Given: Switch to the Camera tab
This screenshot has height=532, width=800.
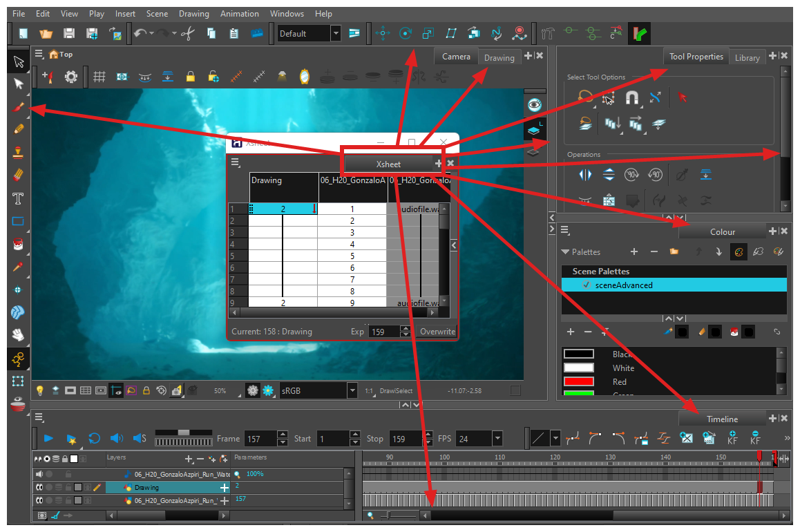Looking at the screenshot, I should tap(456, 57).
